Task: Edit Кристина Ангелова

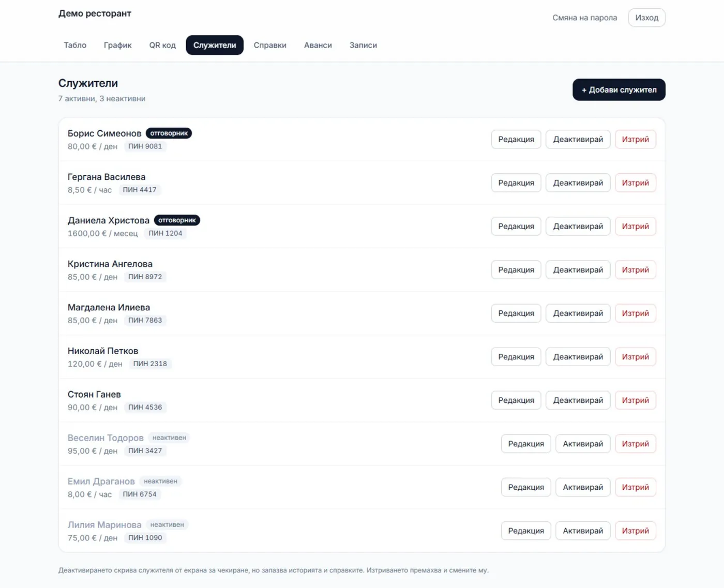Action: [516, 269]
